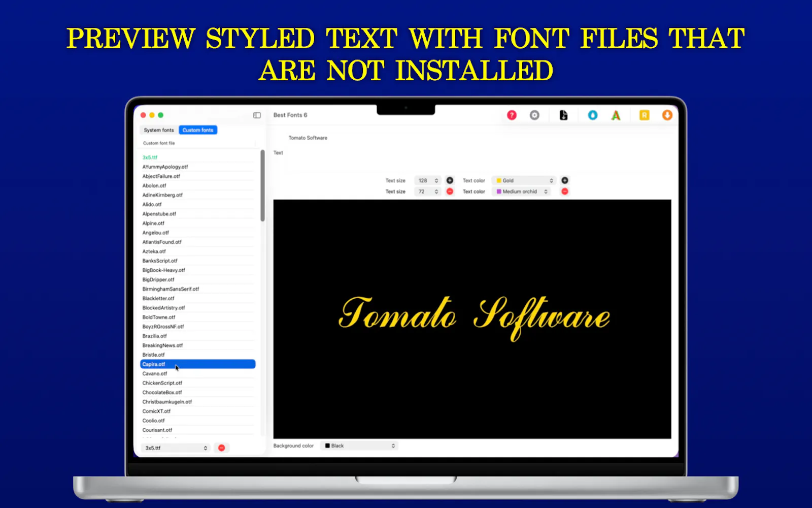The height and width of the screenshot is (508, 812).
Task: Select BoyzRGrossNF.otf font
Action: [197, 327]
